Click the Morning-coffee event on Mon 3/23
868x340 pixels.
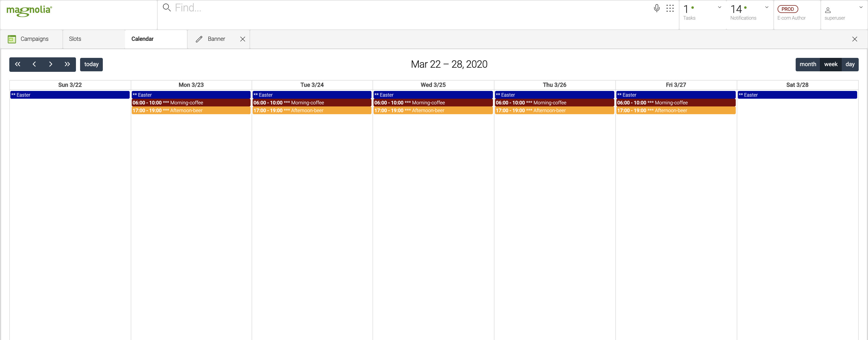(x=190, y=103)
